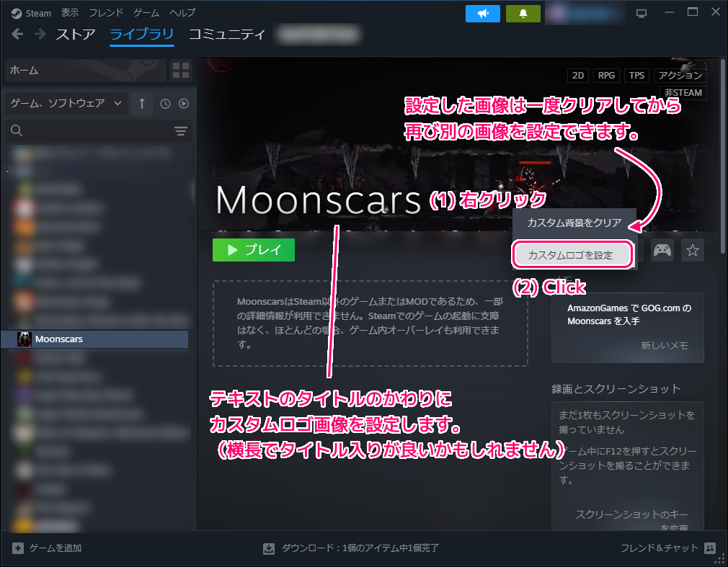This screenshot has height=567, width=728.
Task: Click the main content vertical scrollbar
Action: 723,156
